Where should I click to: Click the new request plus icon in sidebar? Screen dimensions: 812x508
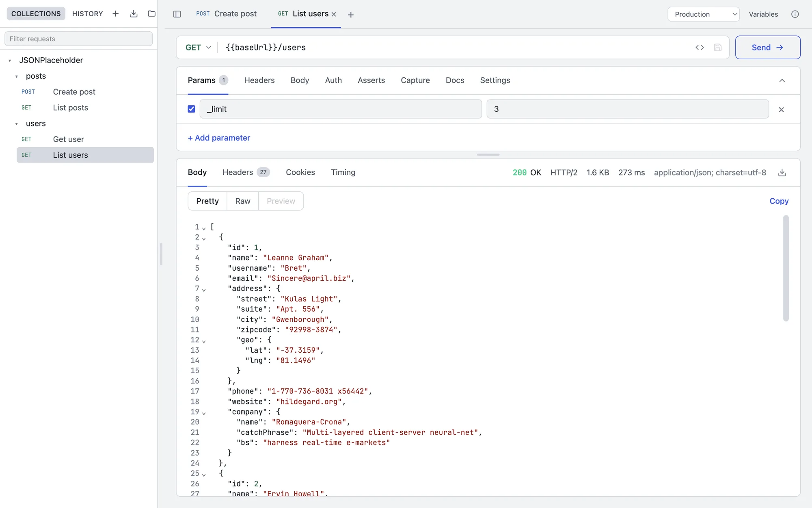[x=116, y=14]
